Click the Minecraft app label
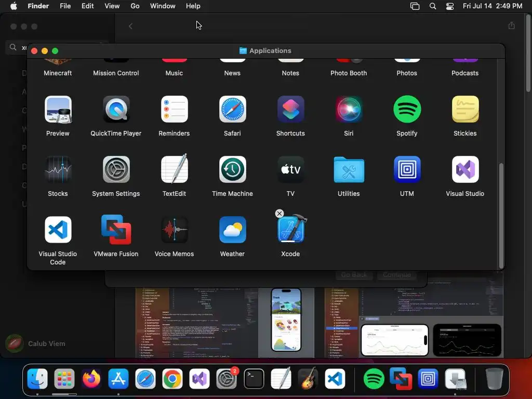Image resolution: width=532 pixels, height=399 pixels. pyautogui.click(x=58, y=73)
